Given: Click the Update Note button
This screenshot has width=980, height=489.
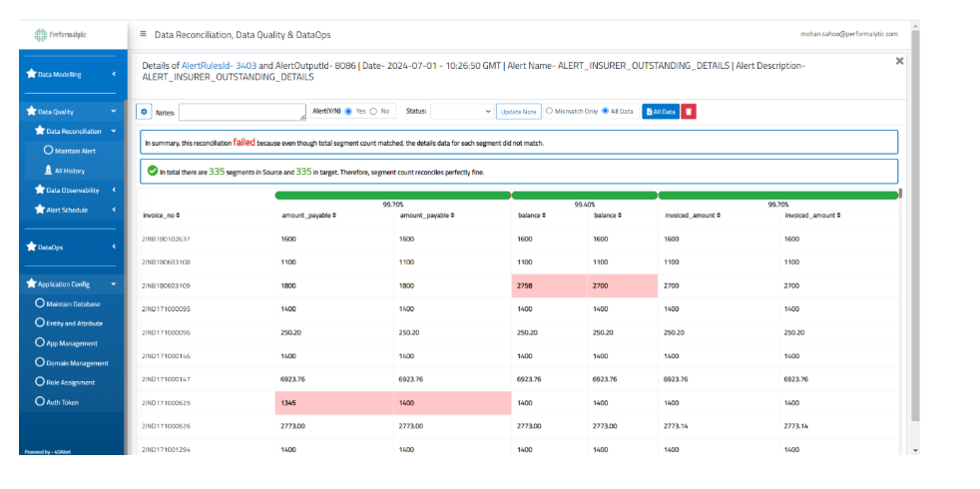Looking at the screenshot, I should pyautogui.click(x=519, y=112).
